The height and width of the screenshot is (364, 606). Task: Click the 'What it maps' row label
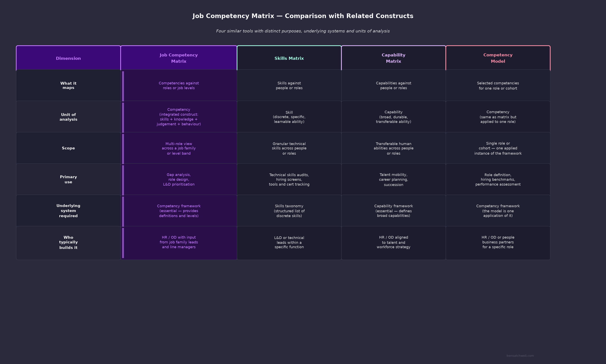[68, 86]
